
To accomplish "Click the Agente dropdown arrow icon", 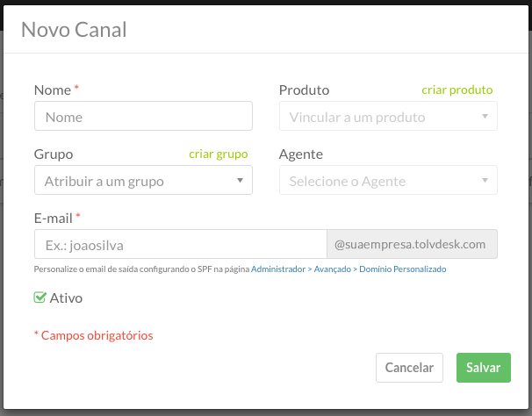I will coord(485,181).
